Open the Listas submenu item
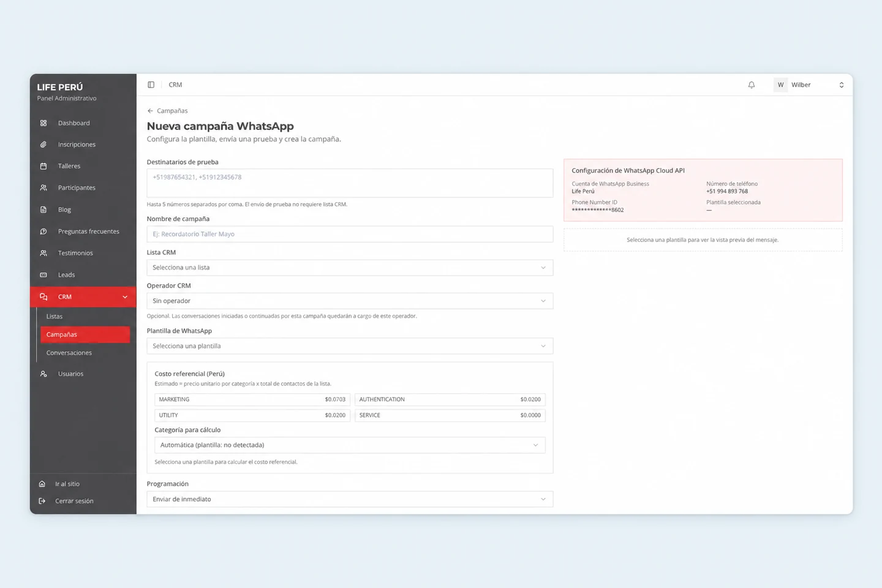Screen dimensions: 882x588 pyautogui.click(x=55, y=317)
